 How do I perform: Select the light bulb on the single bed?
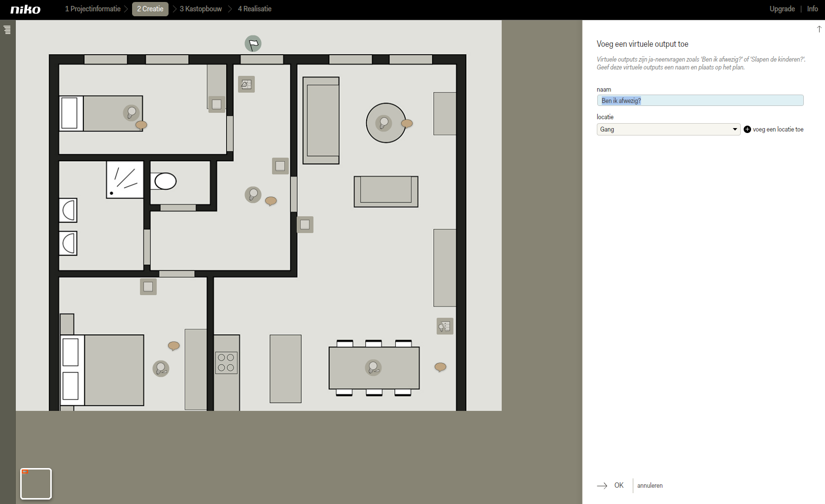pyautogui.click(x=131, y=113)
